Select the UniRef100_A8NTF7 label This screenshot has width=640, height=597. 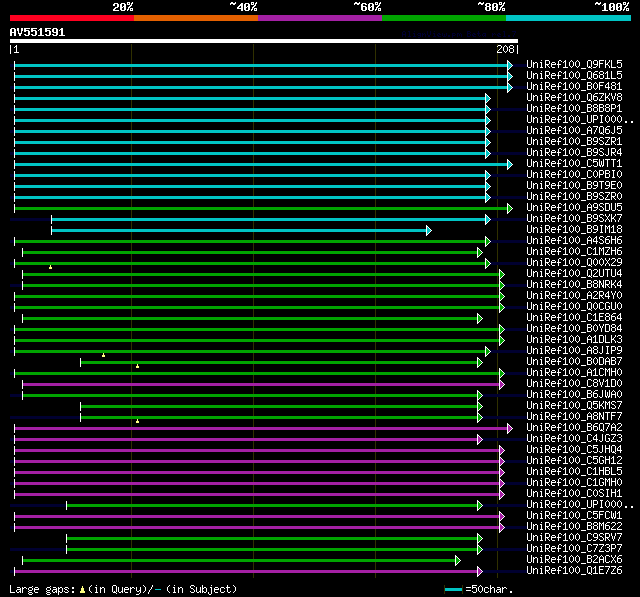pyautogui.click(x=574, y=417)
